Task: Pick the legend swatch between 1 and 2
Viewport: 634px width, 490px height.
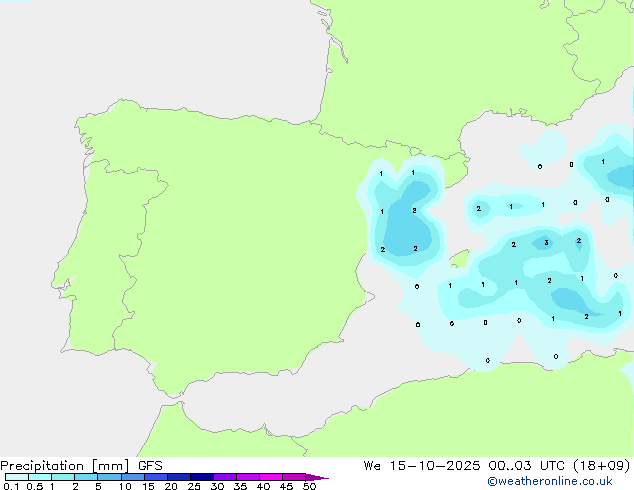Action: [63, 477]
